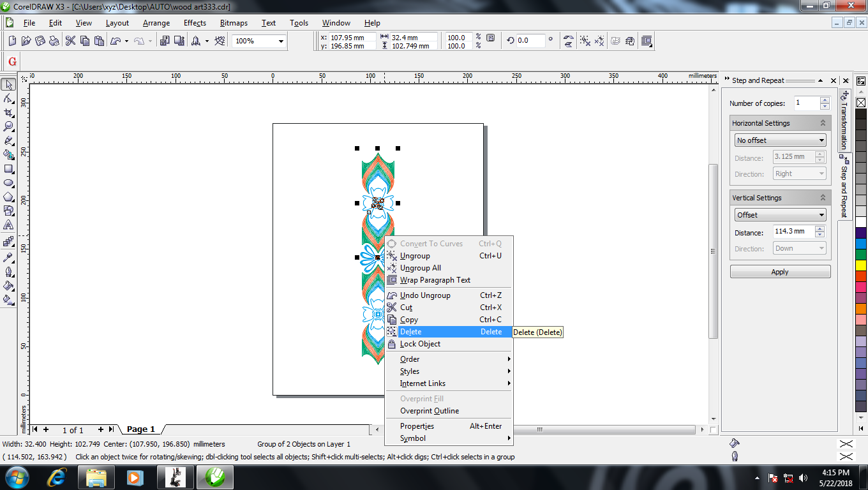Choose Properties in the context menu

(449, 426)
